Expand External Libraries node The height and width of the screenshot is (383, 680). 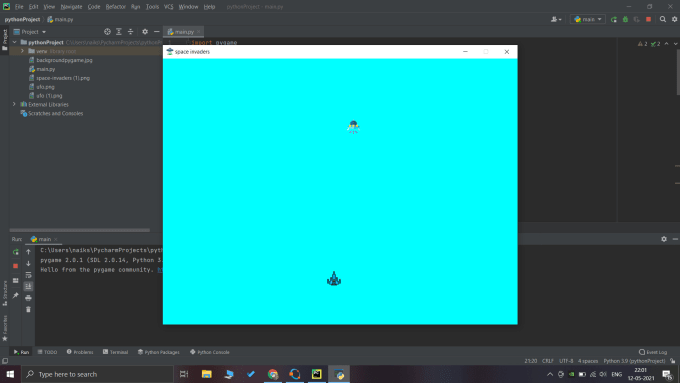tap(14, 105)
